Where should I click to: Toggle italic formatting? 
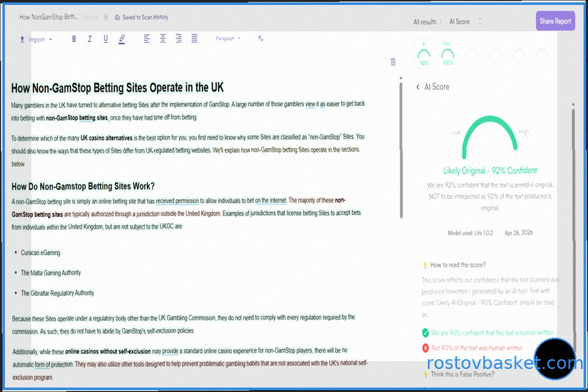pyautogui.click(x=90, y=39)
